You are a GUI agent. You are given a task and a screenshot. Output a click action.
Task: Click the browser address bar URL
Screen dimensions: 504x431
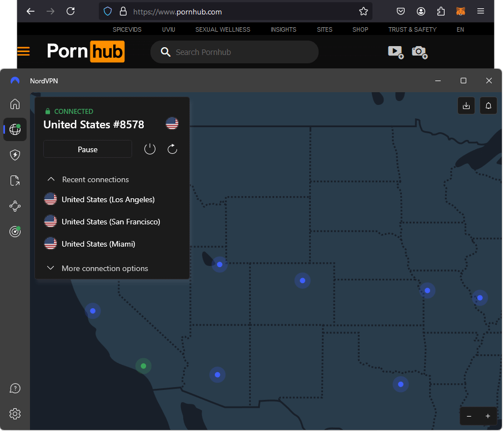(x=178, y=12)
